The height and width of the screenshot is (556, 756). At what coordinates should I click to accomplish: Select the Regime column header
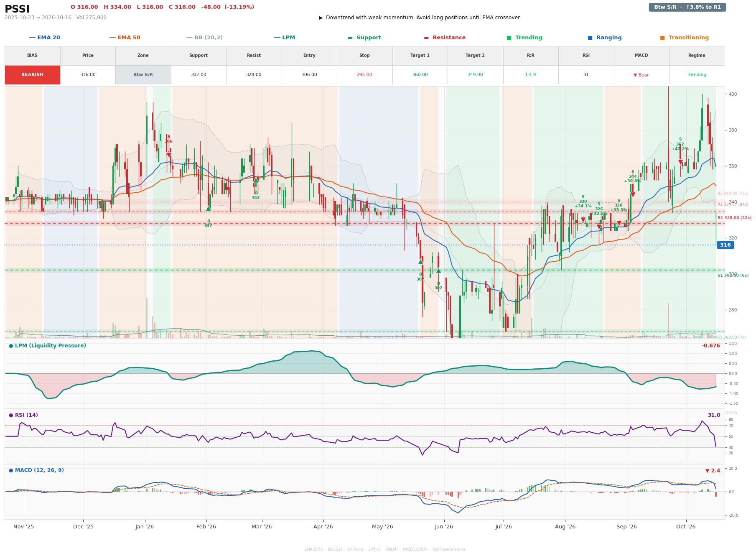[x=697, y=56]
